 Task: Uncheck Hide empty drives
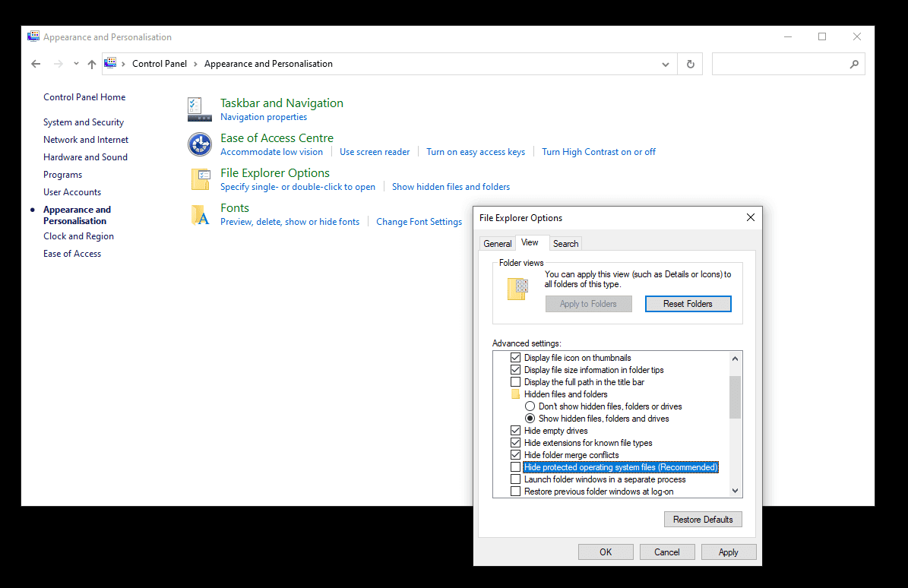pyautogui.click(x=515, y=430)
